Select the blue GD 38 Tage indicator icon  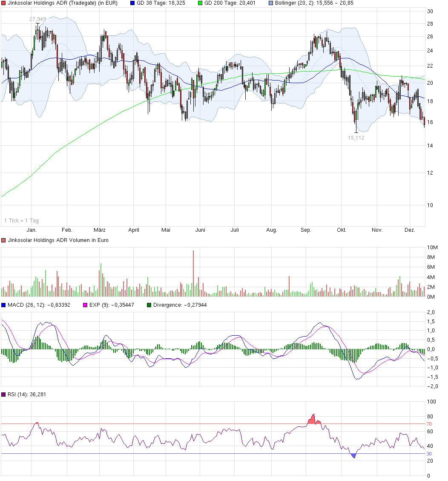pos(132,3)
